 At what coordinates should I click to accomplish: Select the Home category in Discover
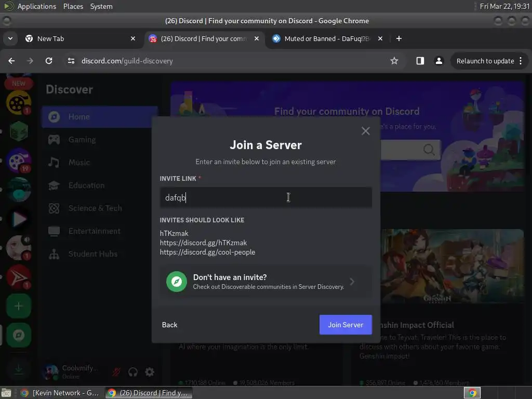pyautogui.click(x=100, y=117)
